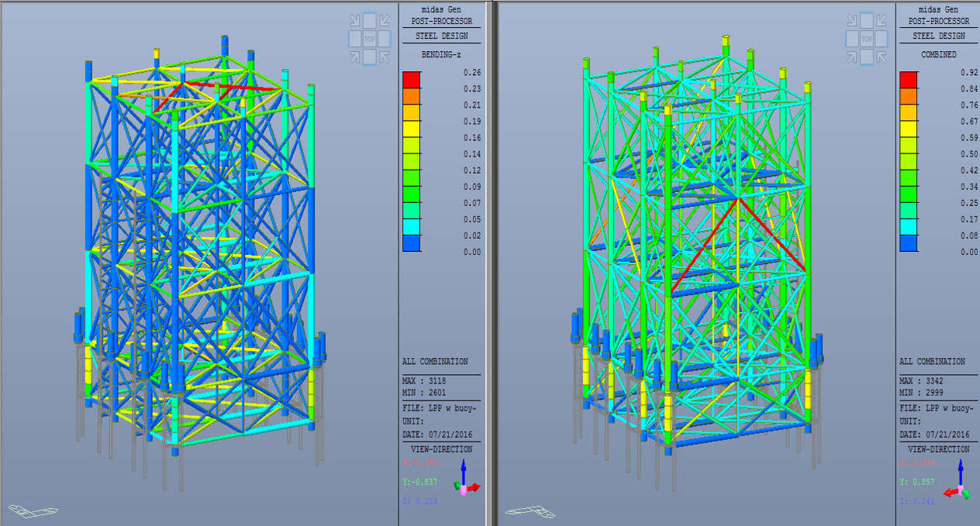Click the upper-left diagonal arrow in the right pane's view navigator

pyautogui.click(x=851, y=21)
